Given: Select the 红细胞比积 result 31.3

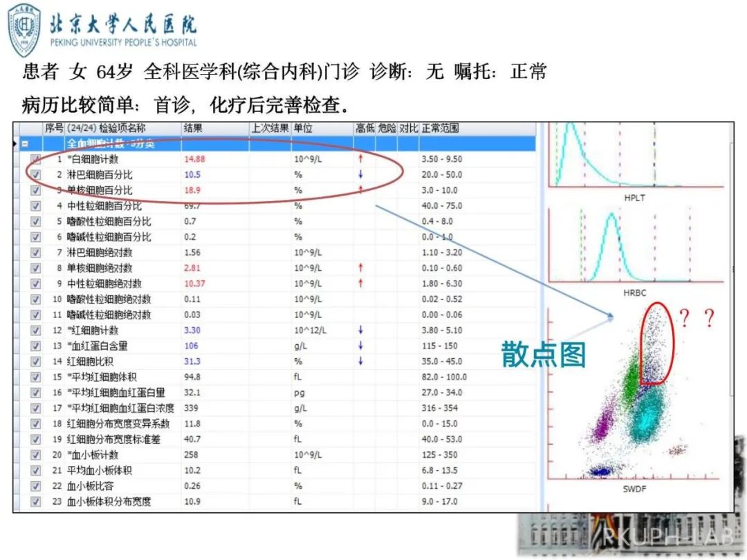Looking at the screenshot, I should pyautogui.click(x=192, y=362).
